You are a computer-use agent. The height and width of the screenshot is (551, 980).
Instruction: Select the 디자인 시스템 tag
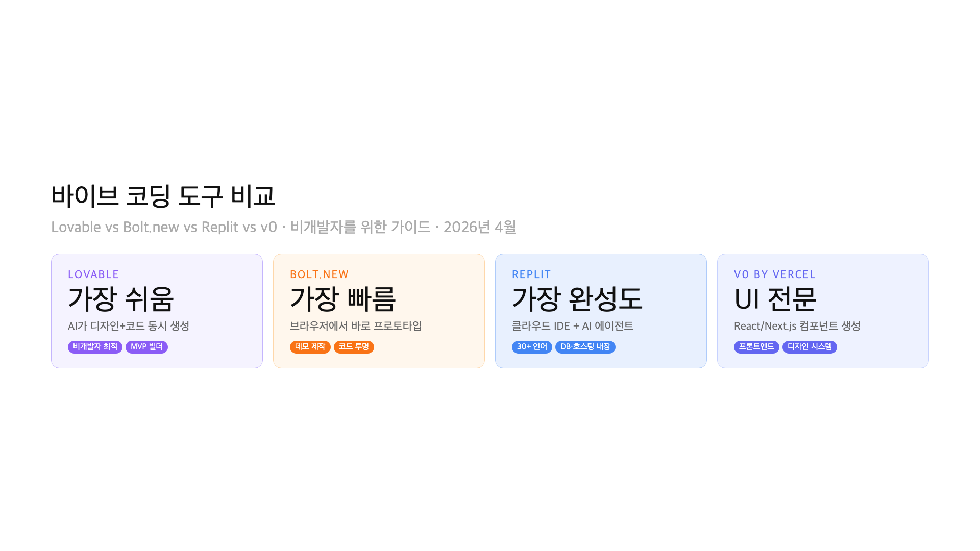[810, 347]
